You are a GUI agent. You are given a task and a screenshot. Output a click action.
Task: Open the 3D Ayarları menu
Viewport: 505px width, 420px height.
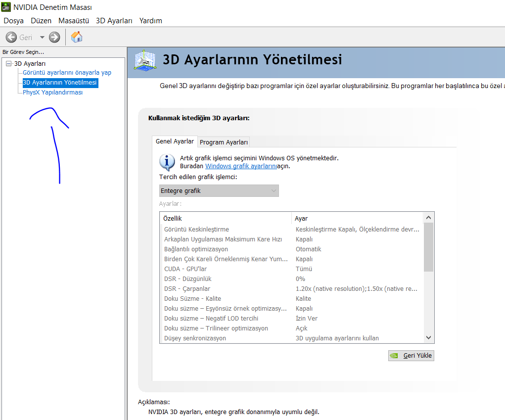tap(114, 21)
